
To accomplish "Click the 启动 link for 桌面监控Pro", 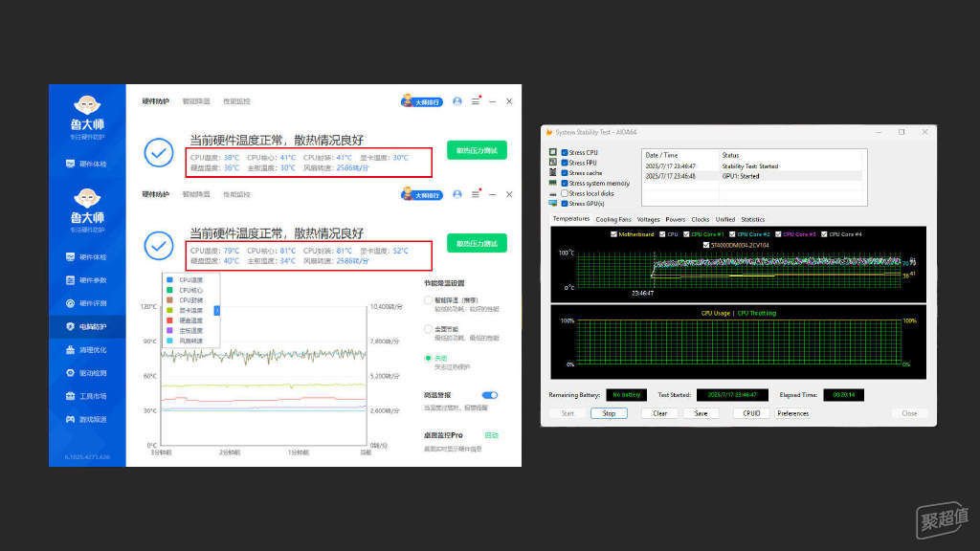I will (x=491, y=435).
